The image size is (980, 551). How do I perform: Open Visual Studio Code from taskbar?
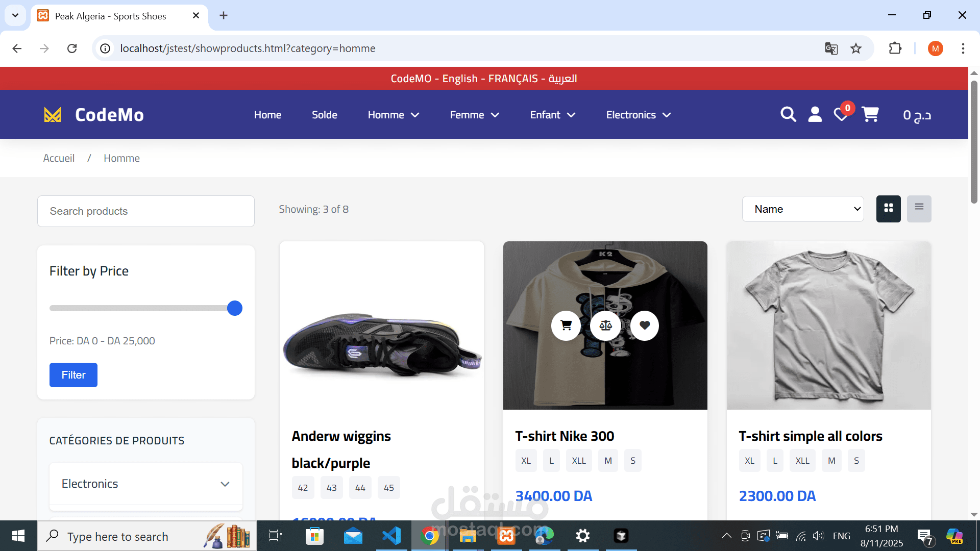pos(391,536)
